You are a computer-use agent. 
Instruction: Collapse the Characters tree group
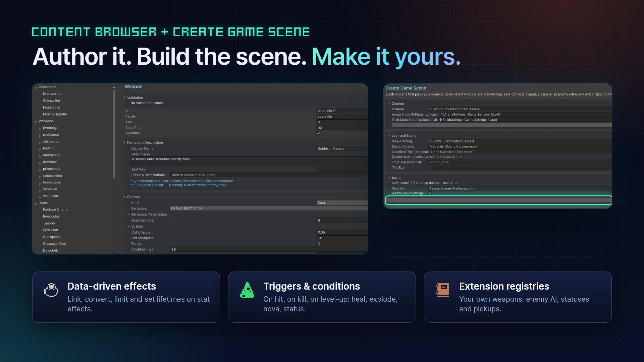36,88
